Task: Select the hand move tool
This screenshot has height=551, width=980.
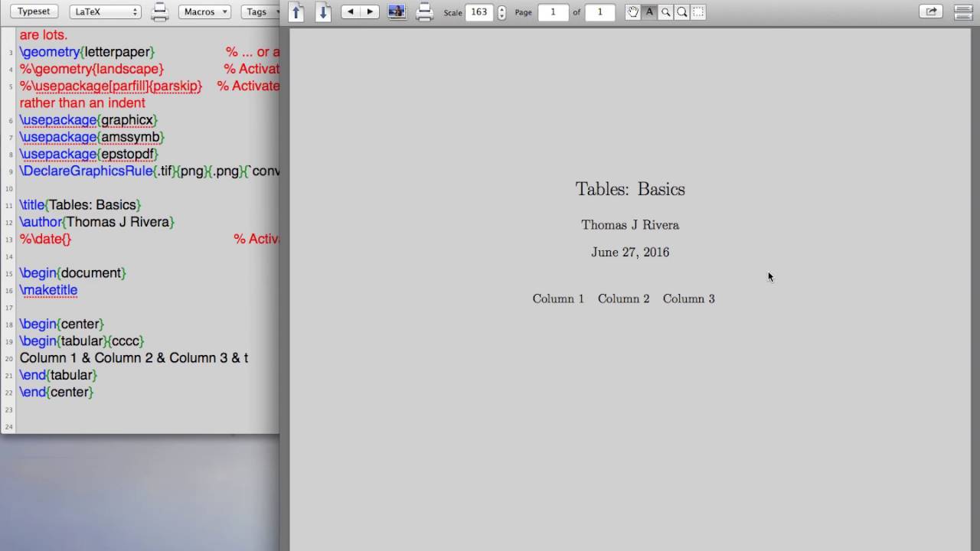Action: pyautogui.click(x=632, y=11)
